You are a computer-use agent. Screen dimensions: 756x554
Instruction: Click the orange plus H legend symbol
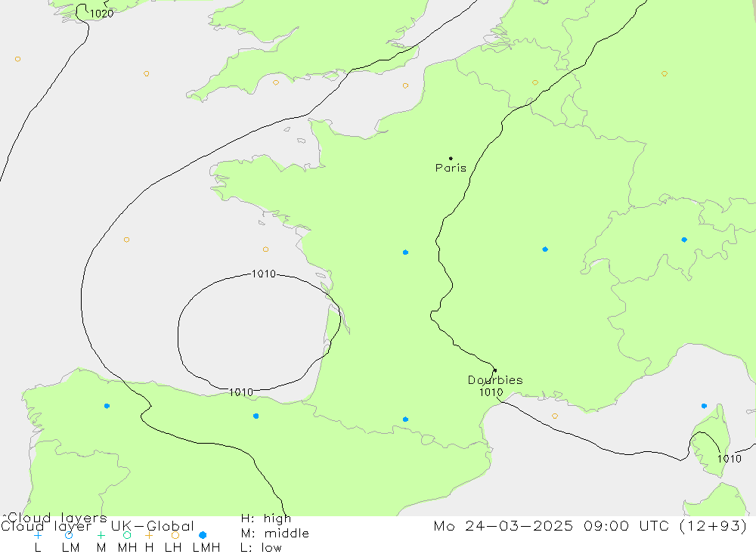[149, 535]
